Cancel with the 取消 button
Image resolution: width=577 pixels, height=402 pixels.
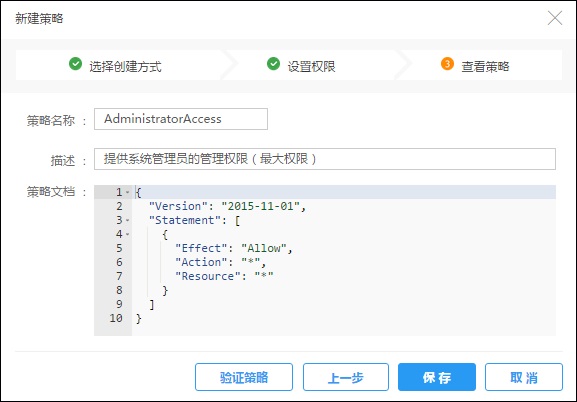524,377
